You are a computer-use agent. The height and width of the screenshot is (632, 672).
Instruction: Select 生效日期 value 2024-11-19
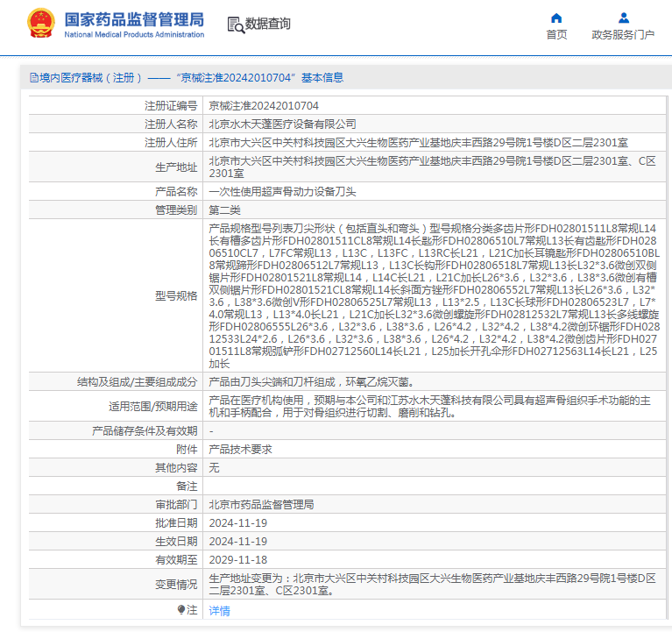(x=237, y=542)
